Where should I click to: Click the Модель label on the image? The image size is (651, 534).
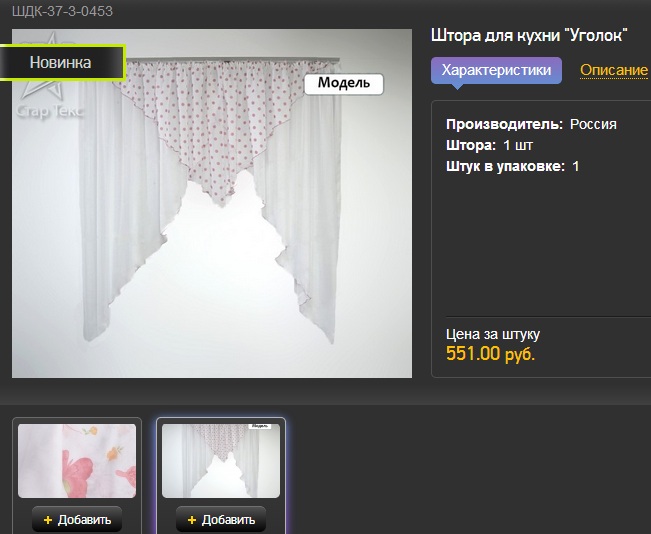(x=344, y=83)
